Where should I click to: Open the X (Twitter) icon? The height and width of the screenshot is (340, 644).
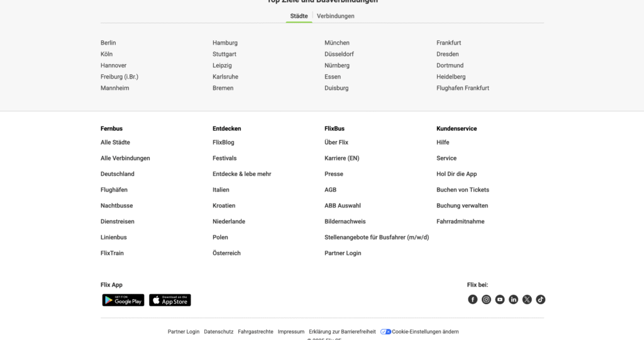[x=527, y=300]
